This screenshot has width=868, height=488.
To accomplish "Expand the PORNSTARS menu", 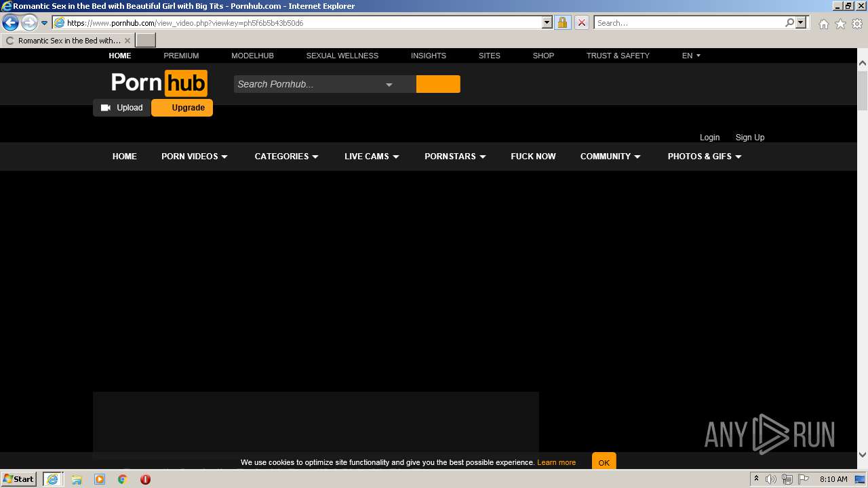I will pyautogui.click(x=455, y=157).
